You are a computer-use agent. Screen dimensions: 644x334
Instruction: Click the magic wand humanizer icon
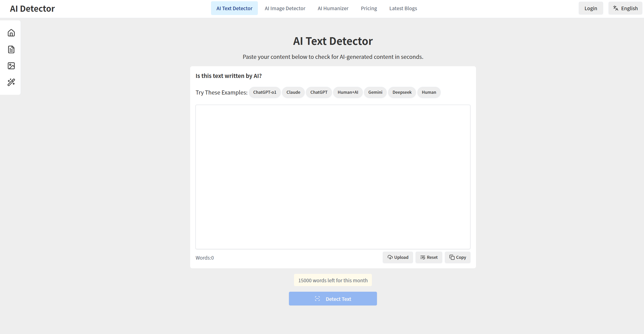[x=11, y=82]
